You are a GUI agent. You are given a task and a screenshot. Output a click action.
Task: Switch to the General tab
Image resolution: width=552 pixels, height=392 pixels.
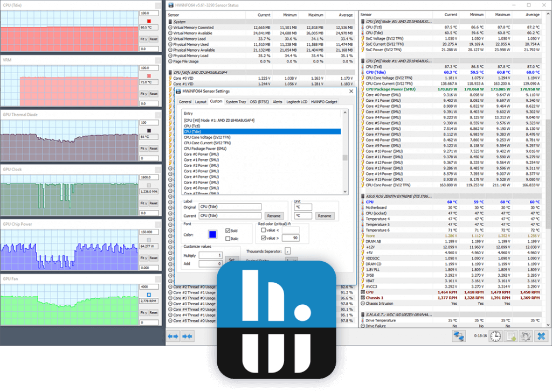click(x=185, y=102)
